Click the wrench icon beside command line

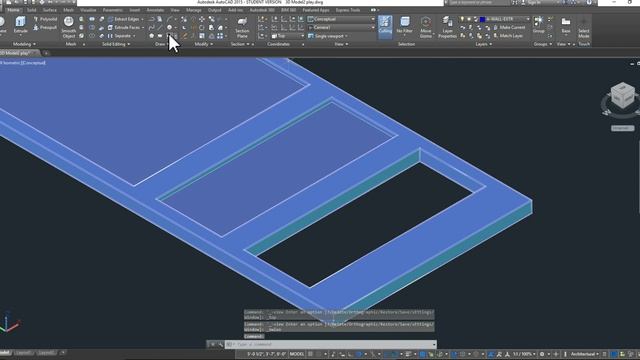(220, 344)
